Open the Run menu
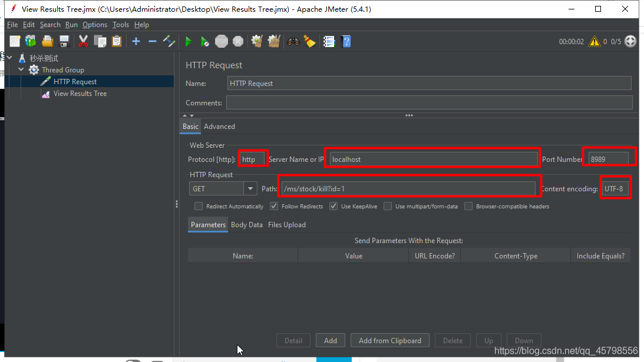The image size is (644, 362). 71,25
